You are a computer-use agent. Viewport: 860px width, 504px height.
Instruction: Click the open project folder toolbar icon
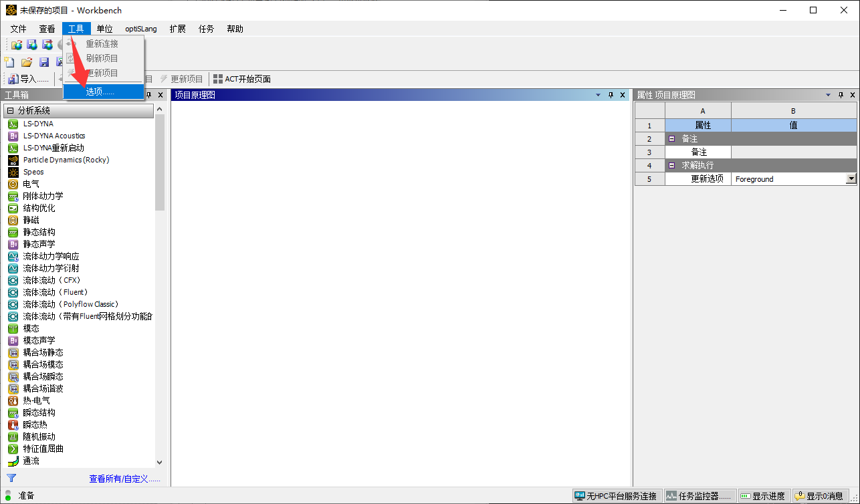coord(27,62)
